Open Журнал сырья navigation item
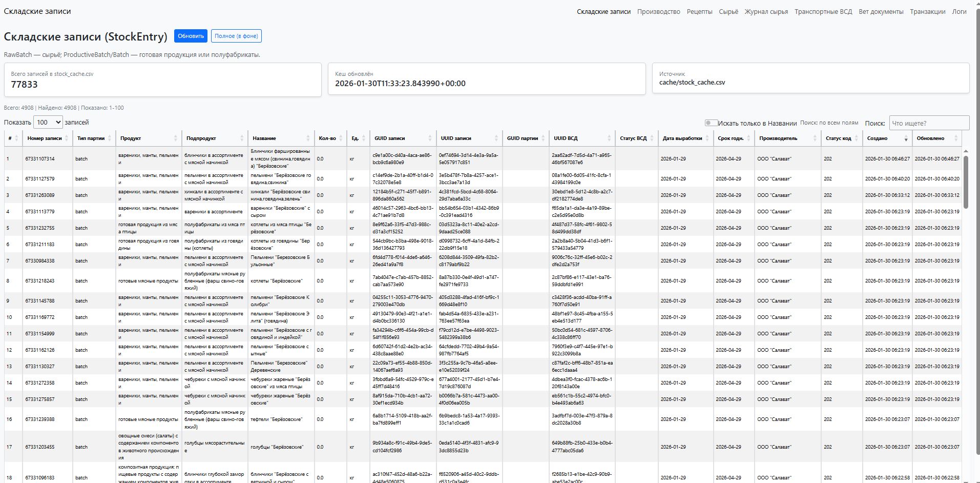Viewport: 980px width, 483px height. [766, 12]
